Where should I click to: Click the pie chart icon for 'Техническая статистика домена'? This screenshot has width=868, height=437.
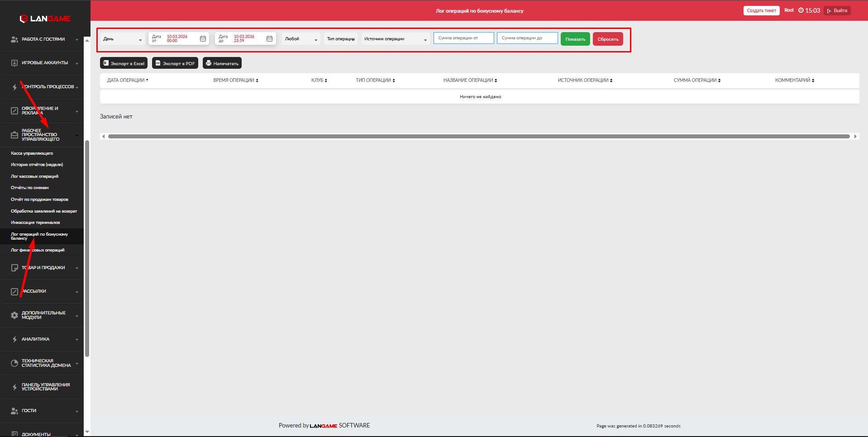tap(14, 363)
